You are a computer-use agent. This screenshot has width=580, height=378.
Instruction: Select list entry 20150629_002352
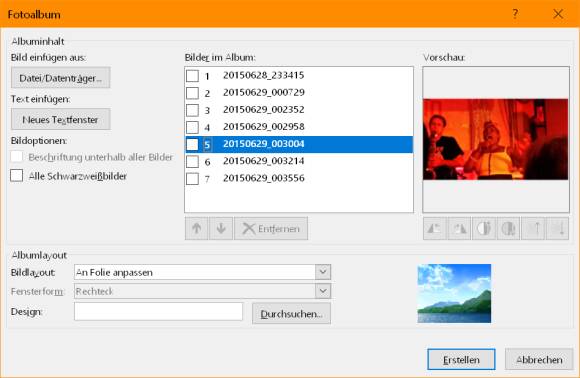299,110
